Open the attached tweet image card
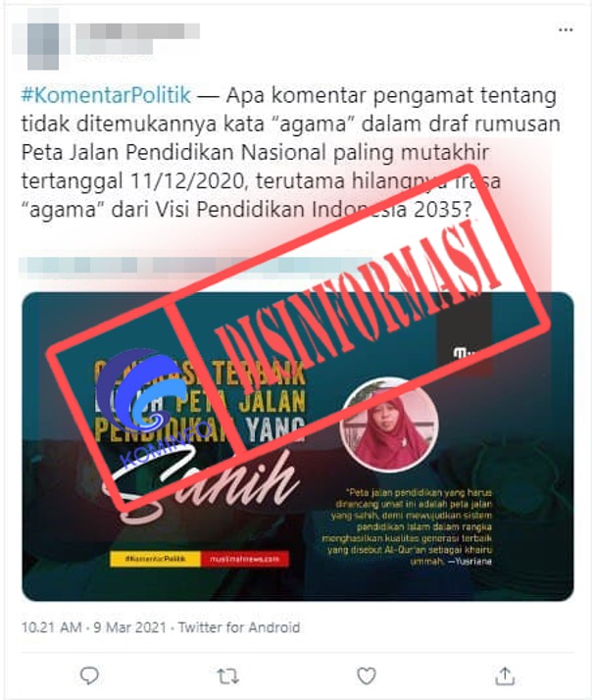This screenshot has width=592, height=700. [298, 446]
